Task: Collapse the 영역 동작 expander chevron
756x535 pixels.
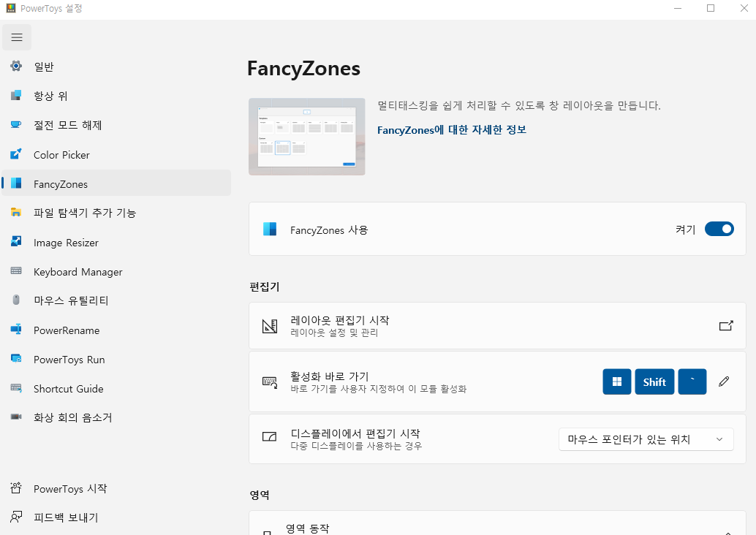Action: [727, 532]
